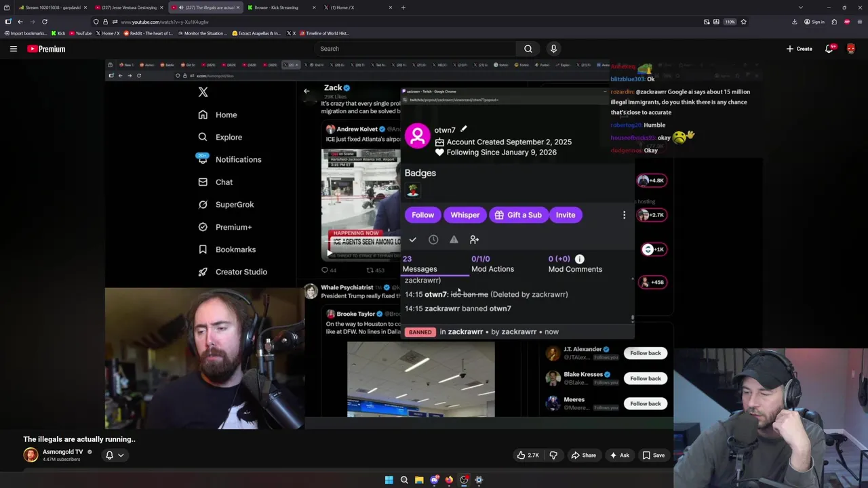Open Notifications in the X sidebar
The height and width of the screenshot is (488, 868).
point(230,160)
